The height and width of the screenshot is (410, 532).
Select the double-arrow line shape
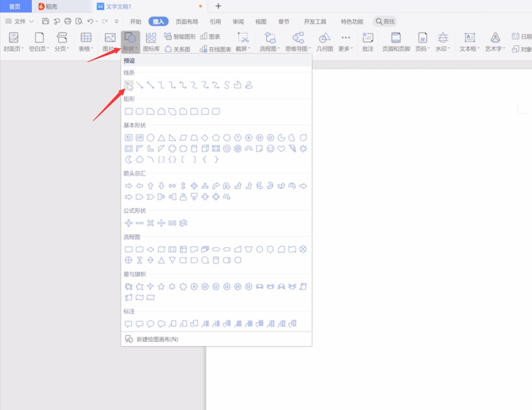[x=151, y=85]
